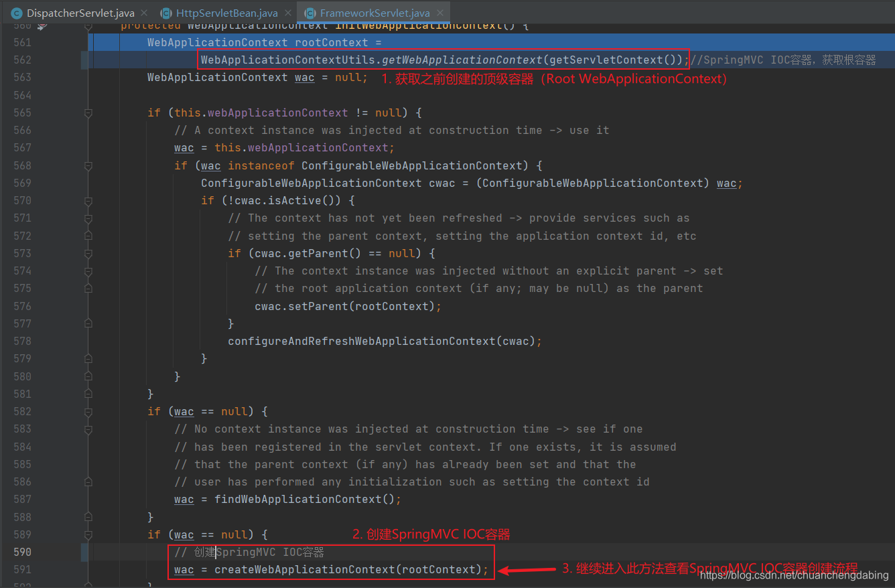Click the 创建SpringMVC IOC容器 comment on line 590
Image resolution: width=895 pixels, height=588 pixels.
[249, 552]
